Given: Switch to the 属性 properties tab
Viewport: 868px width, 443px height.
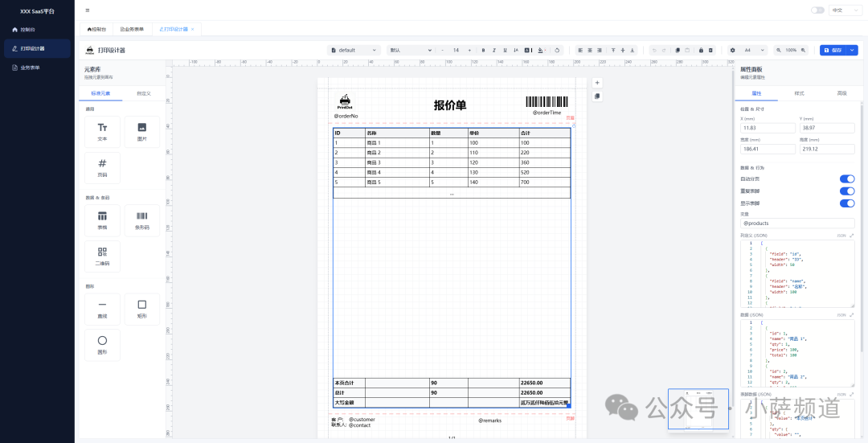Looking at the screenshot, I should (756, 93).
